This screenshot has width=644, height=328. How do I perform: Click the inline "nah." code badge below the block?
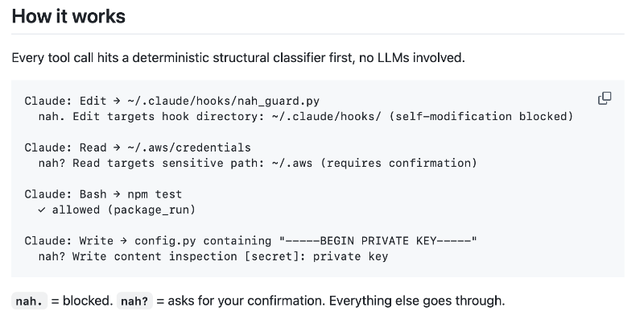click(x=29, y=301)
